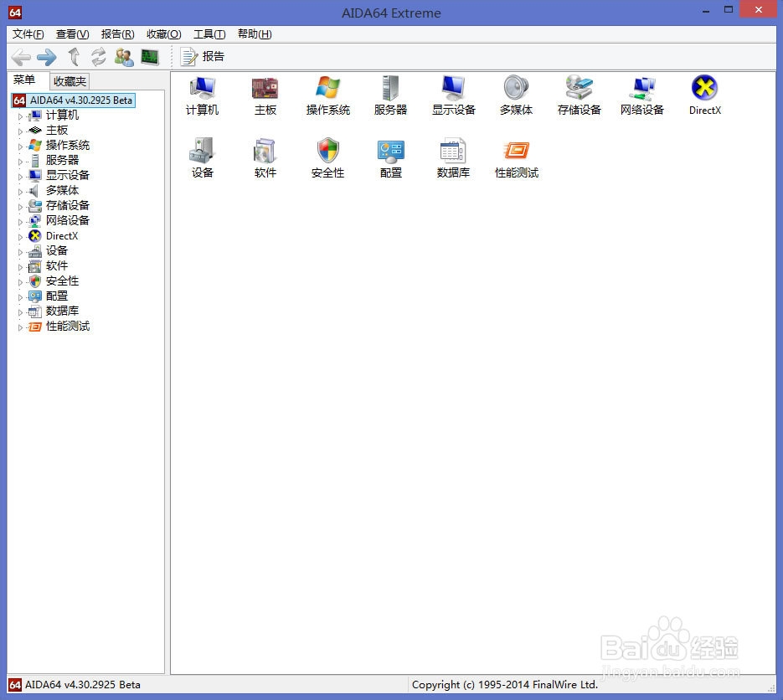Expand the 显示设备 tree node
Viewport: 783px width, 700px height.
20,177
